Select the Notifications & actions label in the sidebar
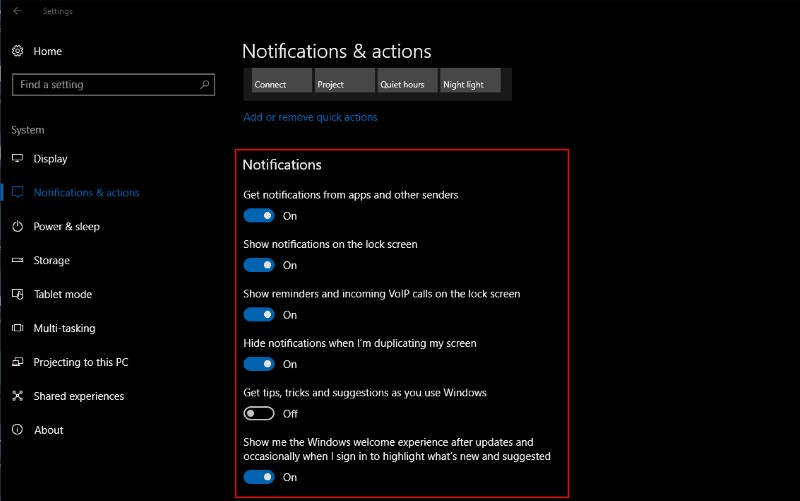 (86, 192)
